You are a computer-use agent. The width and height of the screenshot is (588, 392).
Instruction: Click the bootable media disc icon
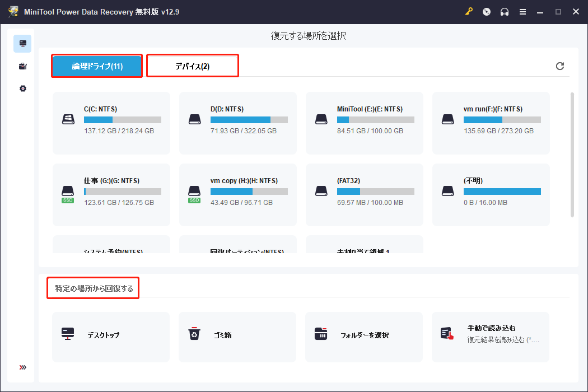coord(487,12)
